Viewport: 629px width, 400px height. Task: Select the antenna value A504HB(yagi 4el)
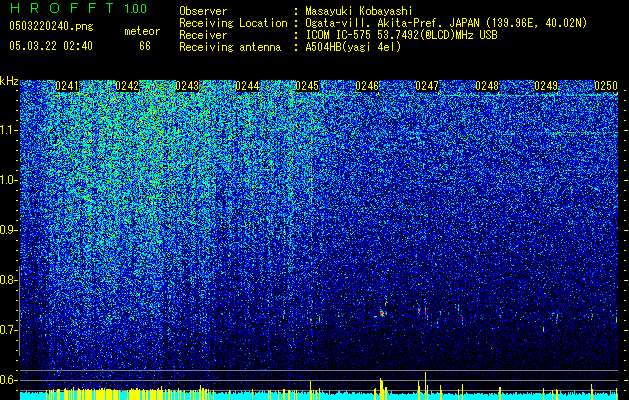pos(353,47)
